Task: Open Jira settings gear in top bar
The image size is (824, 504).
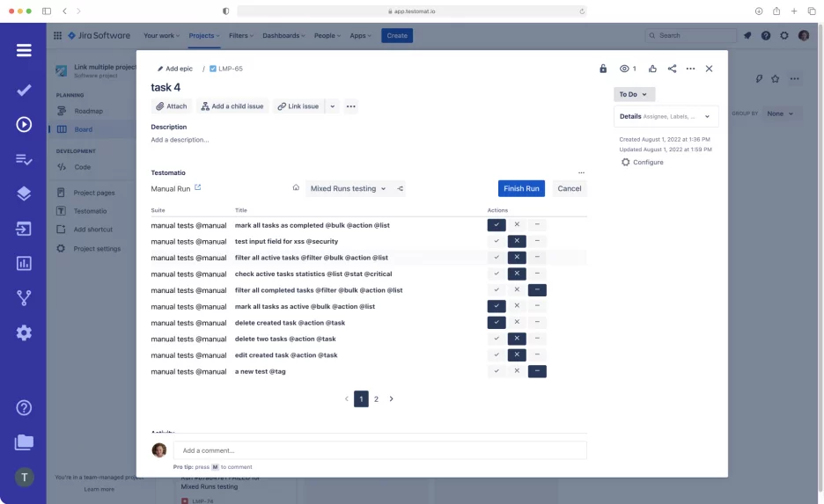Action: [784, 36]
